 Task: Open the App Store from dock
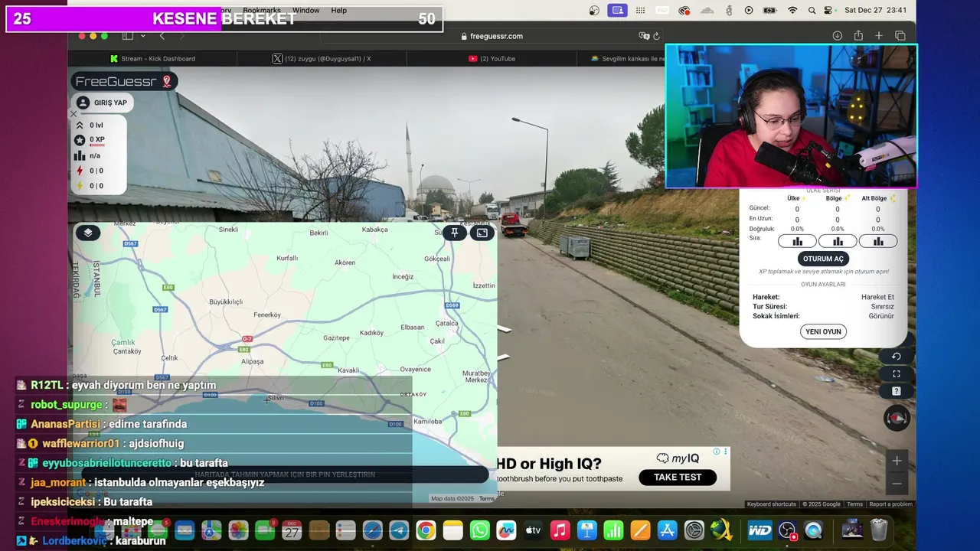pos(667,530)
